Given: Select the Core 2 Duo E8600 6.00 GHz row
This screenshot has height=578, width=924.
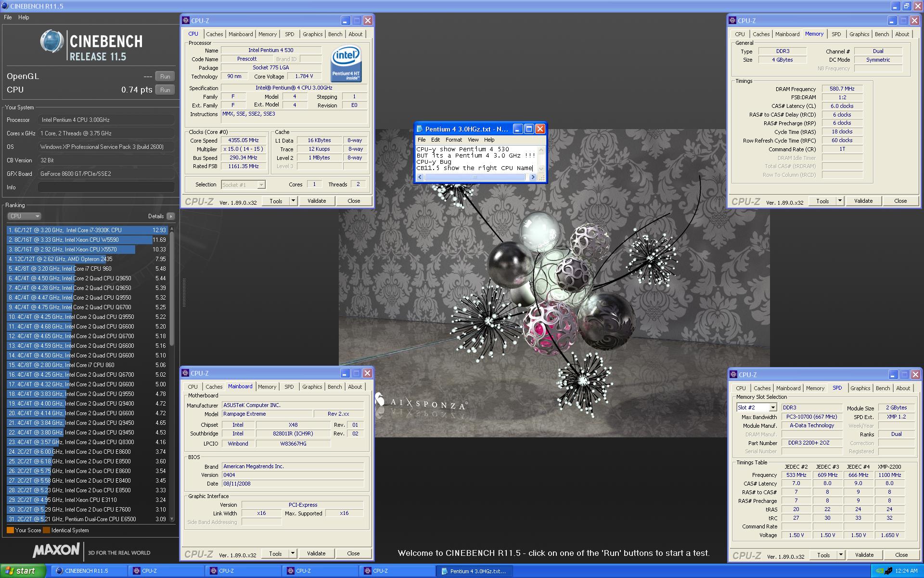Looking at the screenshot, I should [x=87, y=452].
